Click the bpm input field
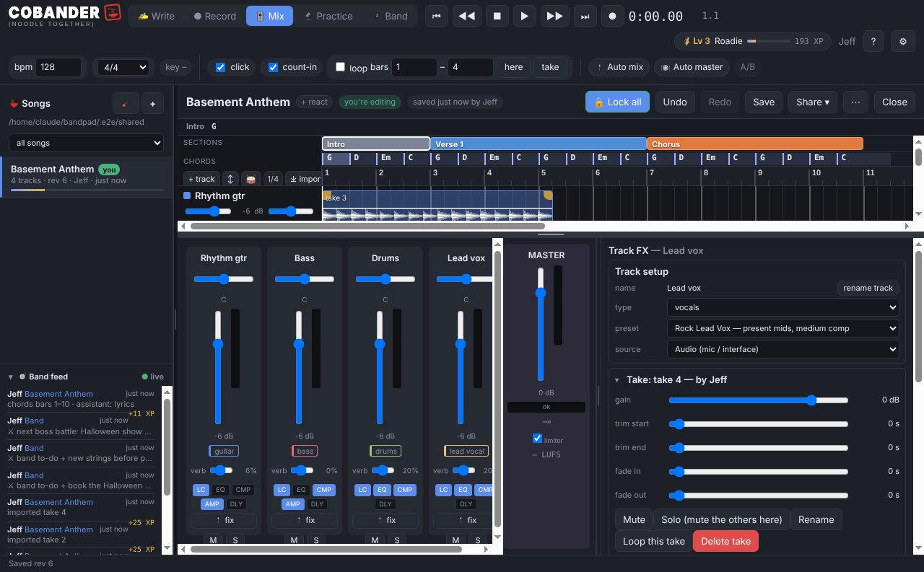 pos(58,67)
